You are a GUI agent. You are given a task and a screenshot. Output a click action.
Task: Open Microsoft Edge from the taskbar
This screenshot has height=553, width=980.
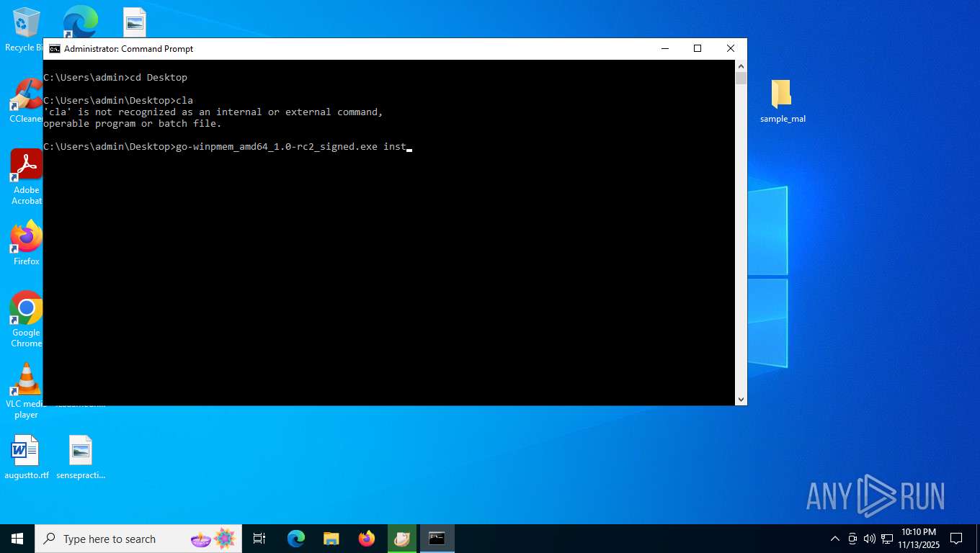coord(296,539)
